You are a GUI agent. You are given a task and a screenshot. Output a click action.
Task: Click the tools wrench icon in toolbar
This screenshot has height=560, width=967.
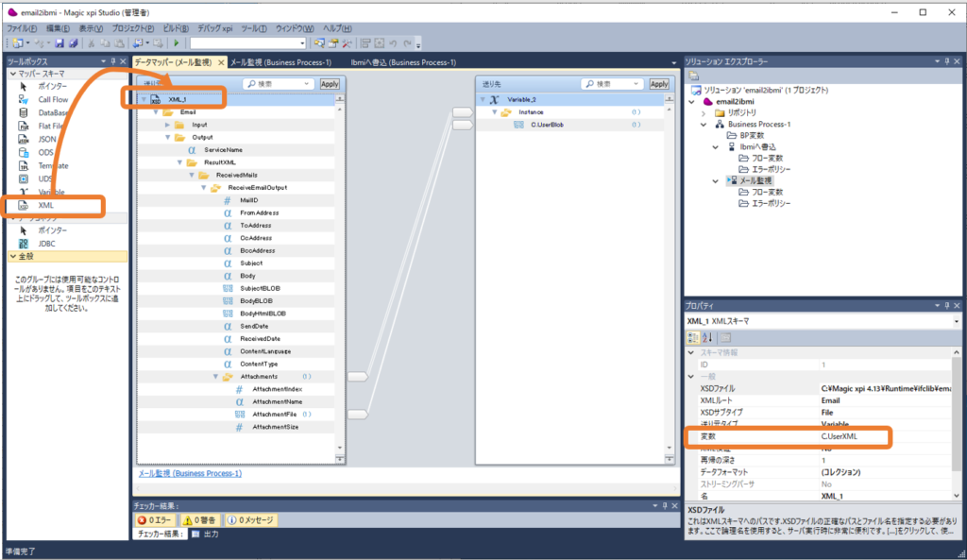coord(348,43)
